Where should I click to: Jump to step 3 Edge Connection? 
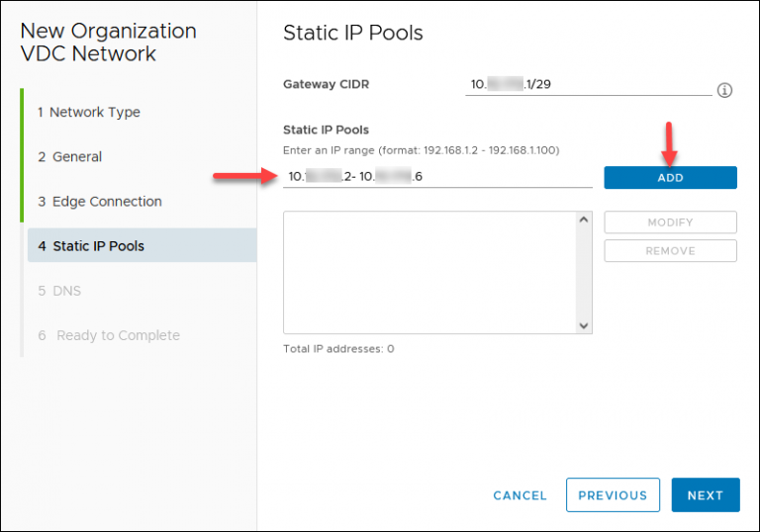click(105, 202)
